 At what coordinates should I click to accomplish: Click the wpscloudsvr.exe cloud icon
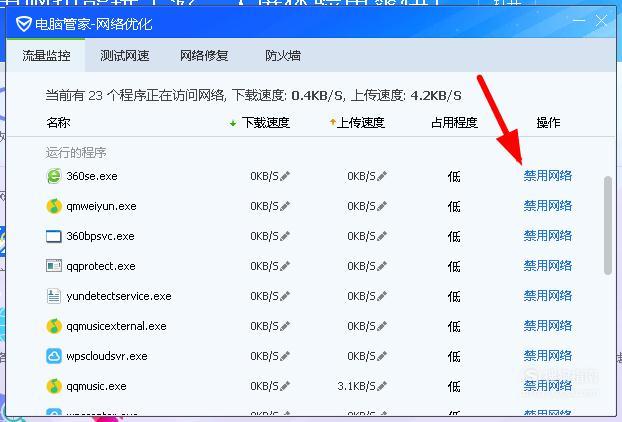point(54,356)
